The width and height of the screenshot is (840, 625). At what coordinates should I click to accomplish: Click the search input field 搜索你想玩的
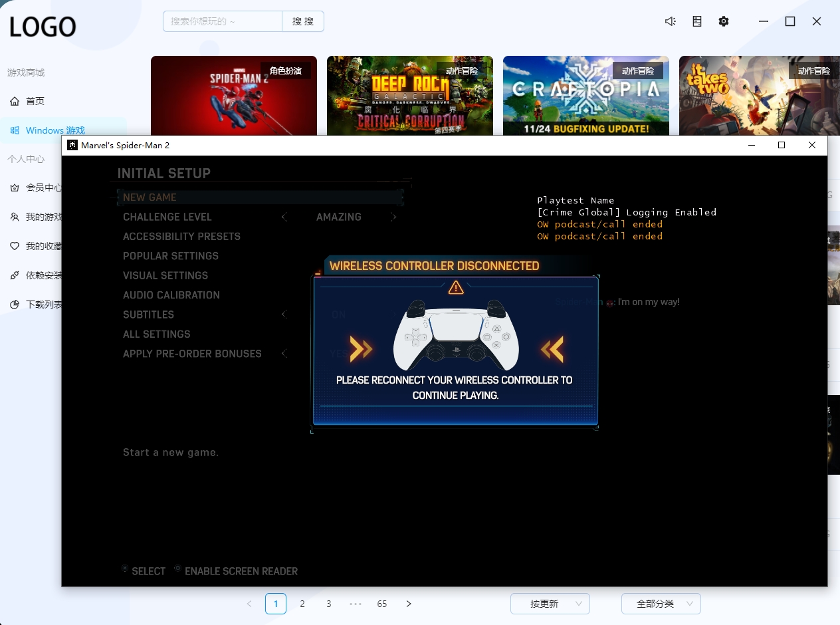coord(223,21)
